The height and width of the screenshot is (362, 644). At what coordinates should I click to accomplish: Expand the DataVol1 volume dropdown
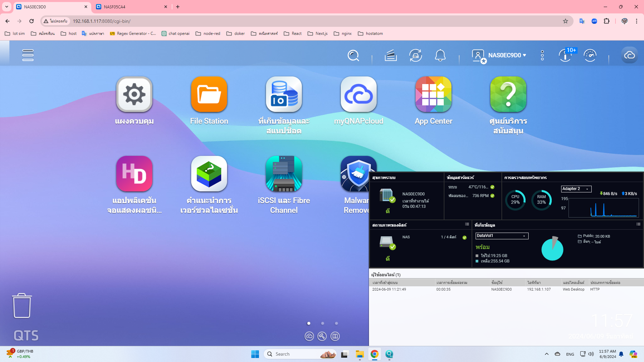point(502,236)
